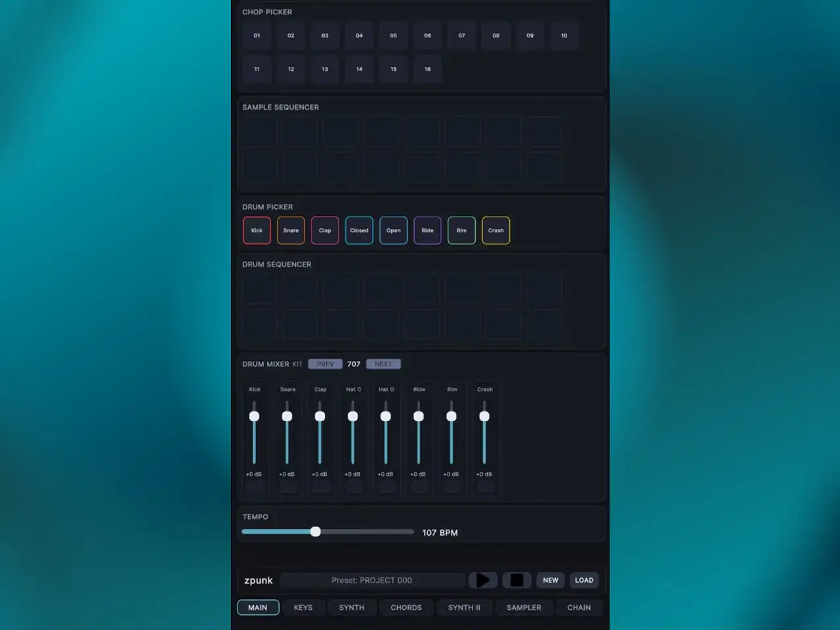Pick chop pad 07
The image size is (840, 630).
[x=461, y=35]
